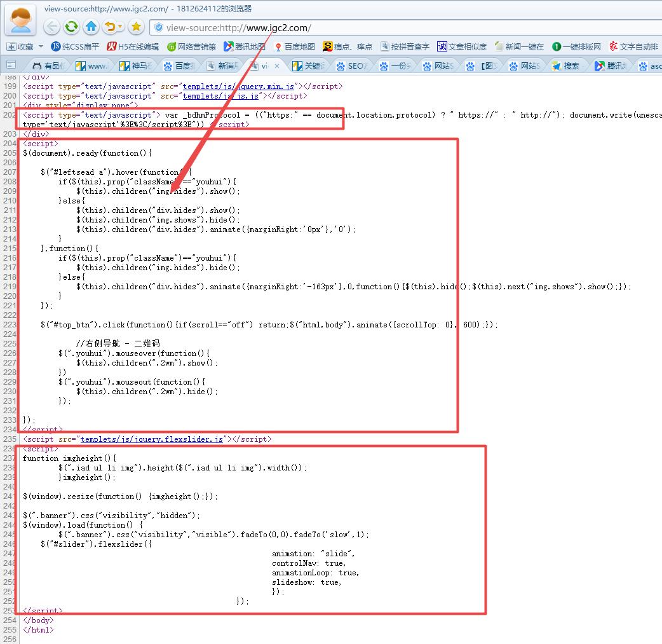Screen dimensions: 662x644
Task: Open the 腾讯地图 bookmark
Action: [x=244, y=46]
